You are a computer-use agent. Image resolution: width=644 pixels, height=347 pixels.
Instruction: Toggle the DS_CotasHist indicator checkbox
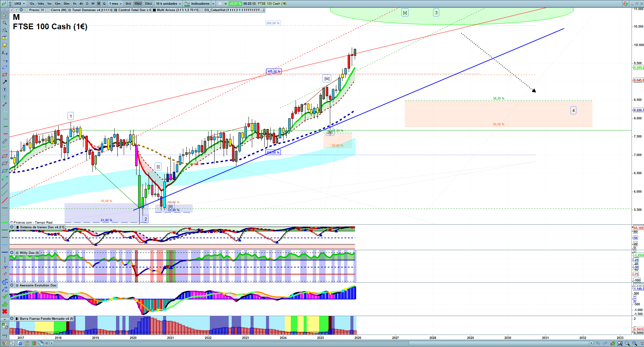[202, 10]
